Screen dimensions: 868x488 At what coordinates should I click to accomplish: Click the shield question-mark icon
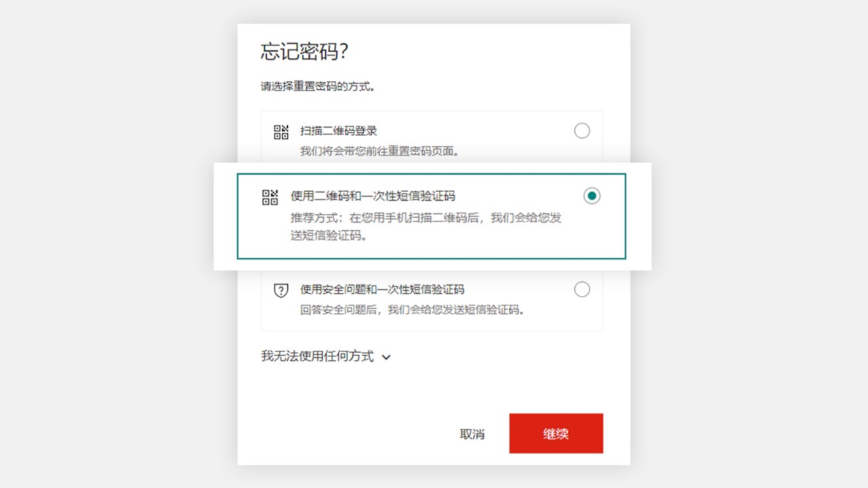(281, 290)
